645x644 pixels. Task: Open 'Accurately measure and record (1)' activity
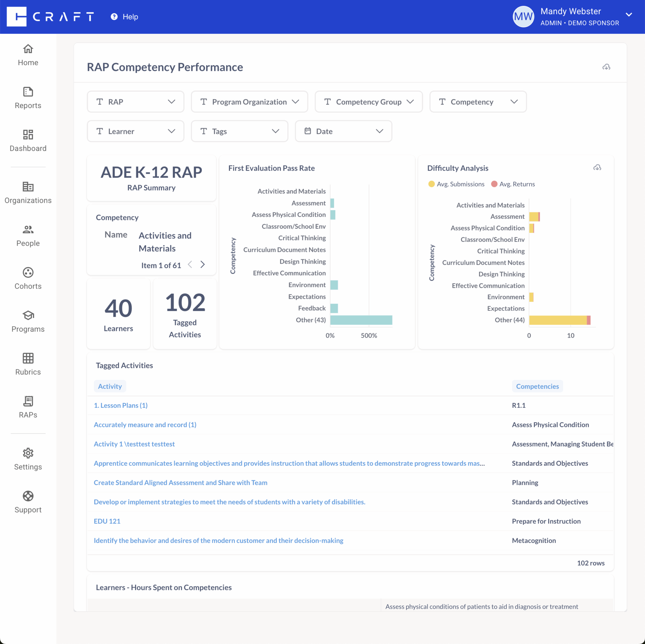click(x=145, y=425)
